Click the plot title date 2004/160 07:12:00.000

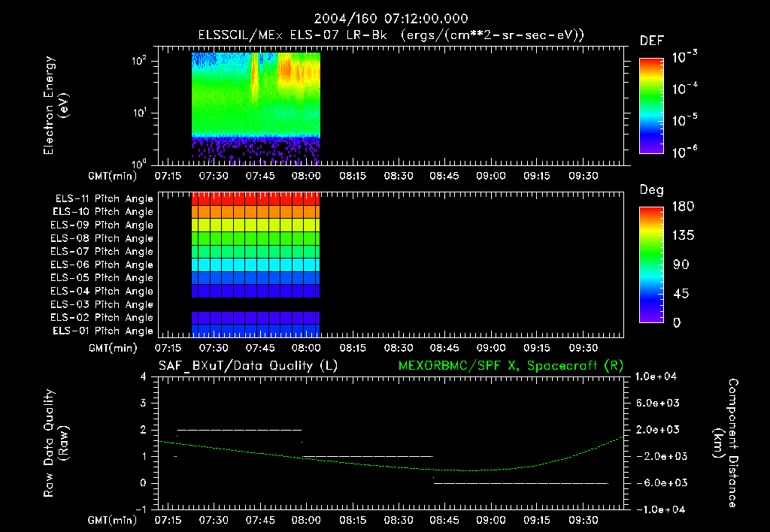(391, 19)
